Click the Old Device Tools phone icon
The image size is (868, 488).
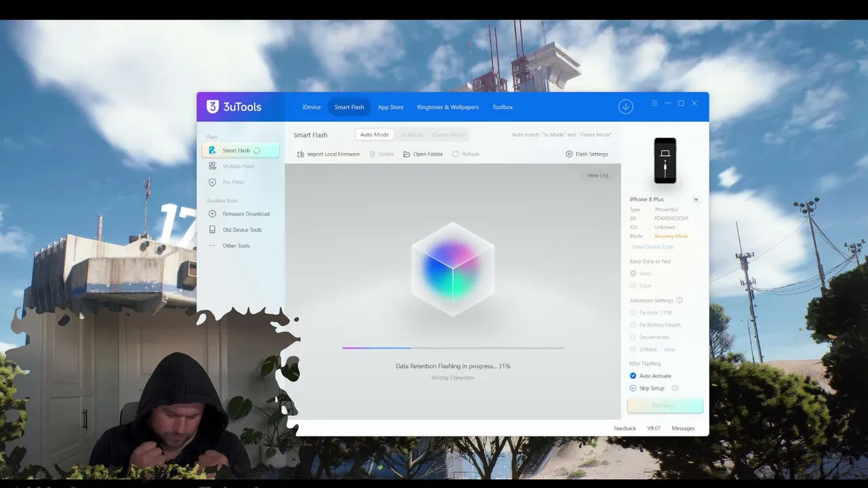(x=213, y=230)
